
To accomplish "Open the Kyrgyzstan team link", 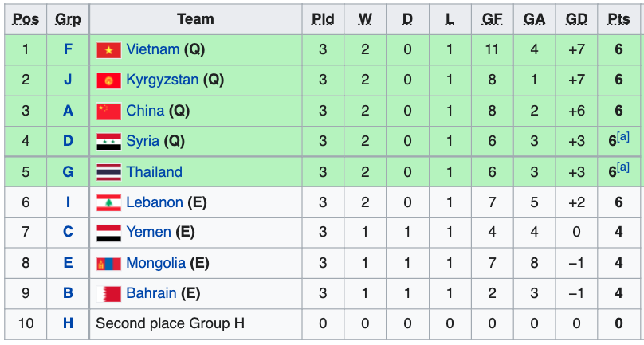I will pos(163,80).
